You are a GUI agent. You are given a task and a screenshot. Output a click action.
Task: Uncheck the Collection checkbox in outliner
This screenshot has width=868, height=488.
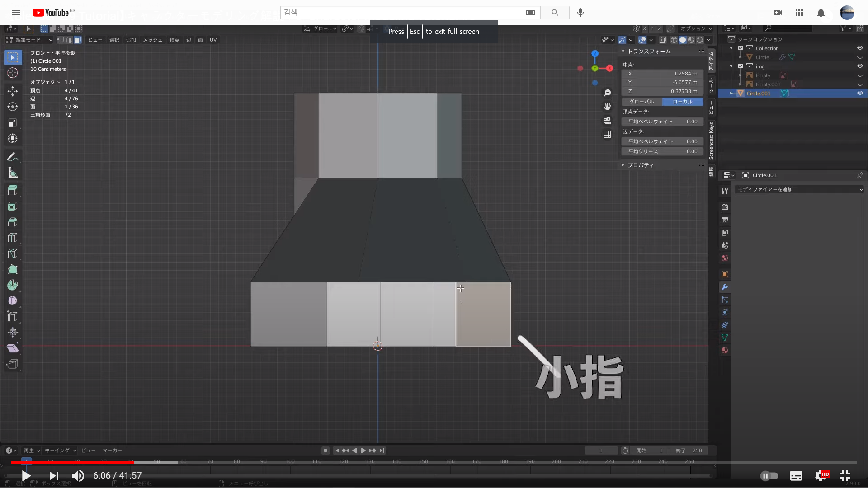click(x=741, y=48)
